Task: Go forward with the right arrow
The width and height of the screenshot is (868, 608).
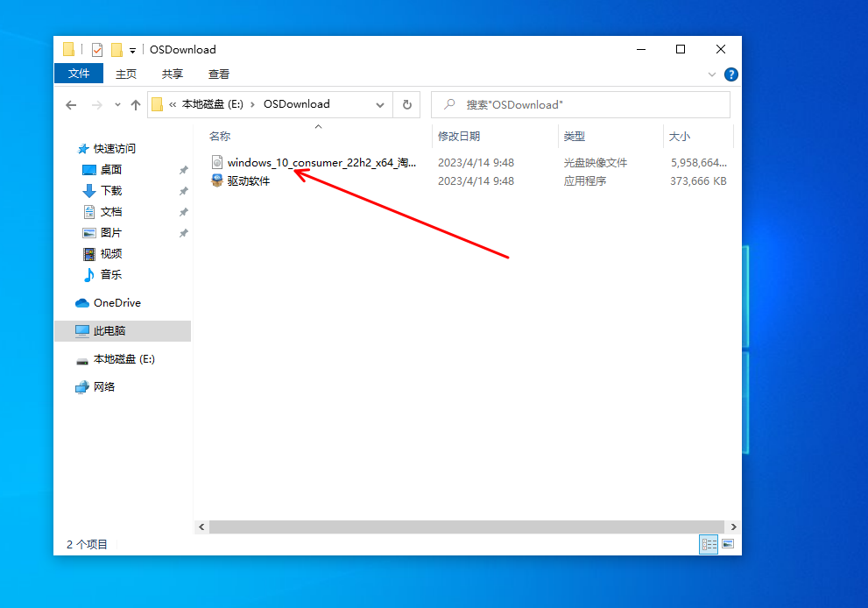Action: pyautogui.click(x=97, y=104)
